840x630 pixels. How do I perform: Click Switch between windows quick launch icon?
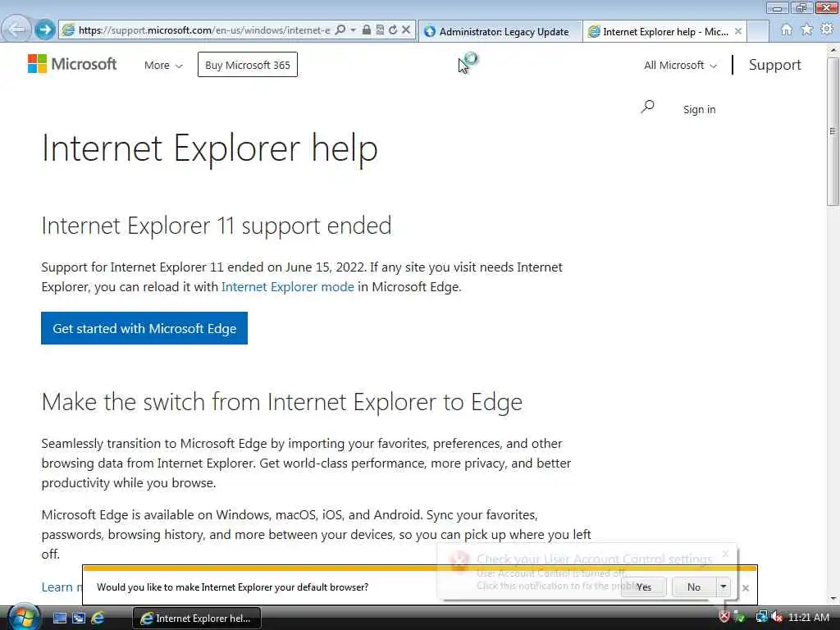pyautogui.click(x=79, y=619)
